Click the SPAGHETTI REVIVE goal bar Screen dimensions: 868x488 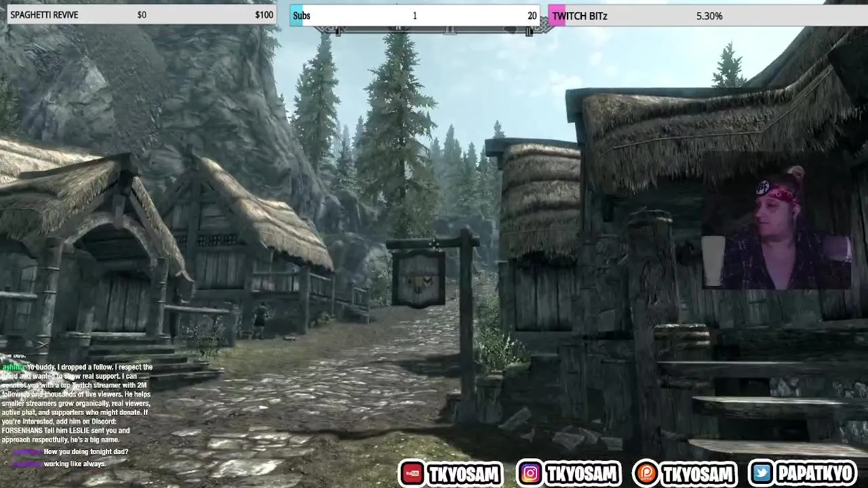pyautogui.click(x=141, y=15)
